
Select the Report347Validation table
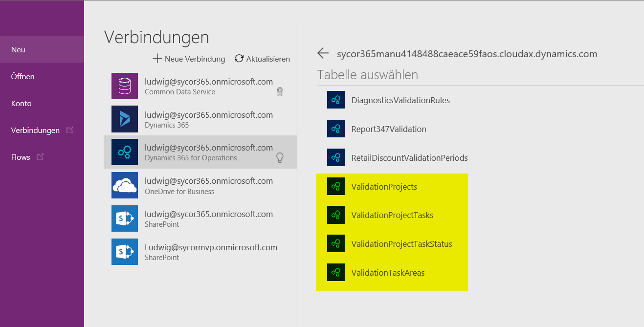389,129
